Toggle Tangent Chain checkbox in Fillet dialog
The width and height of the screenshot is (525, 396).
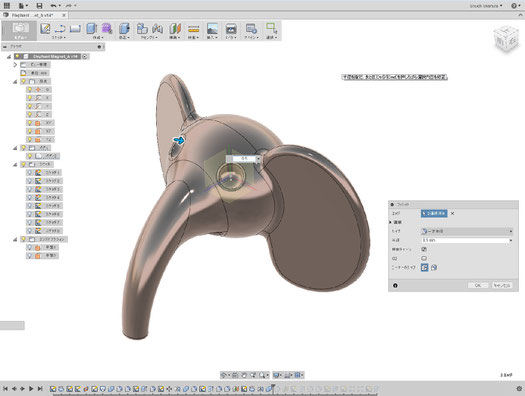tap(424, 249)
